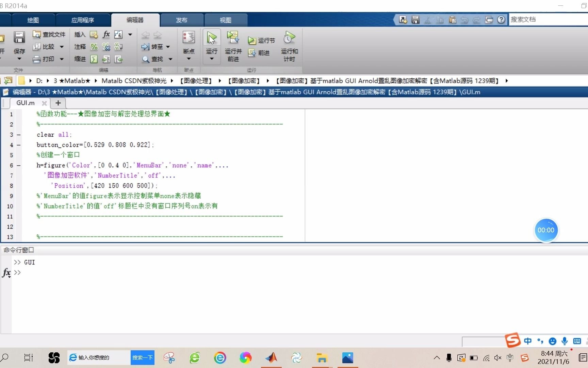Viewport: 588px width, 368px height.
Task: Click line 4 button_color code text
Action: (95, 145)
